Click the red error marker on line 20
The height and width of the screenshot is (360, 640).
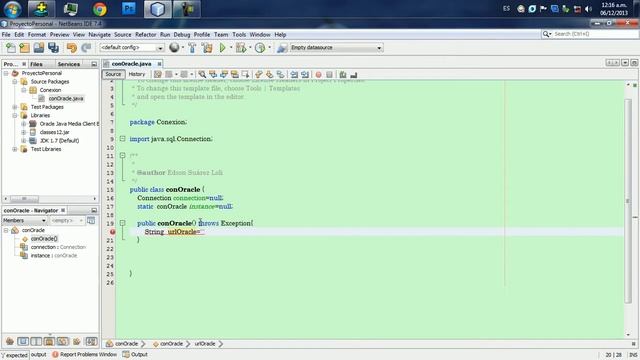tap(113, 232)
